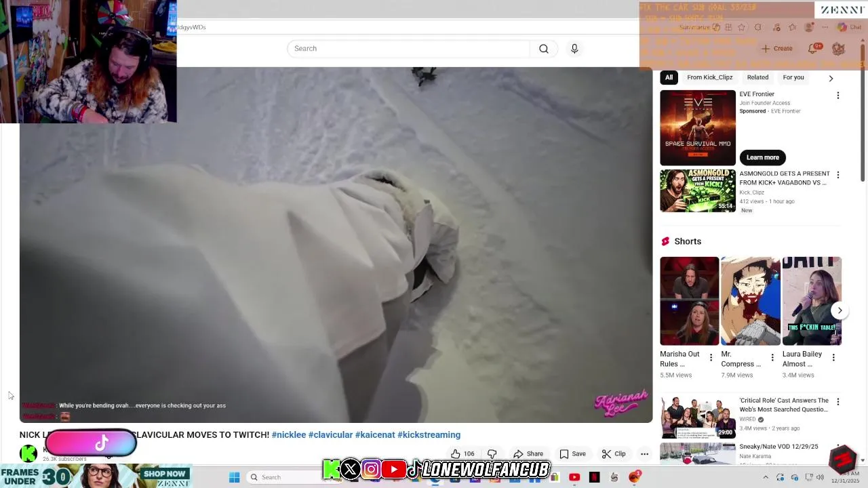The height and width of the screenshot is (488, 868).
Task: Open options for Marisha Out Rules short
Action: pyautogui.click(x=711, y=357)
